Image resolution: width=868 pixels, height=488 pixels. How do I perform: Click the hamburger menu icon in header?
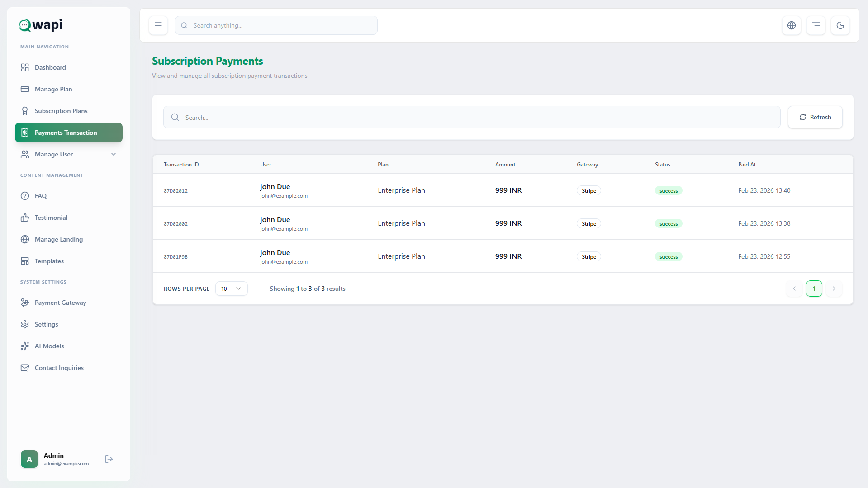pos(158,25)
